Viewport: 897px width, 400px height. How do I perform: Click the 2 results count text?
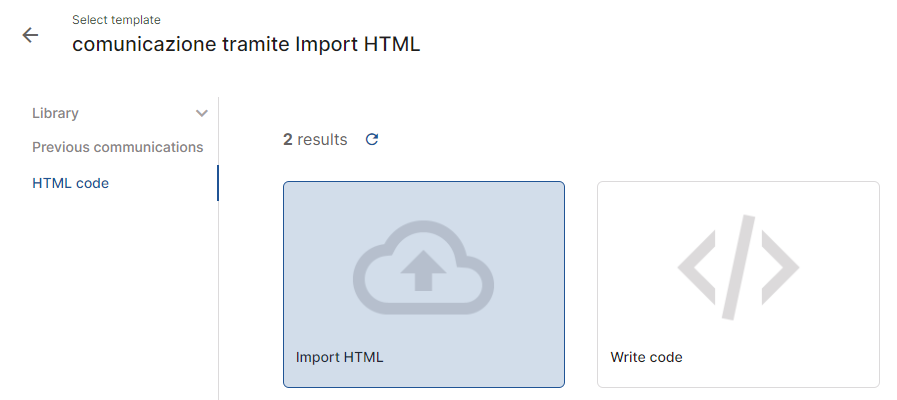pyautogui.click(x=315, y=139)
